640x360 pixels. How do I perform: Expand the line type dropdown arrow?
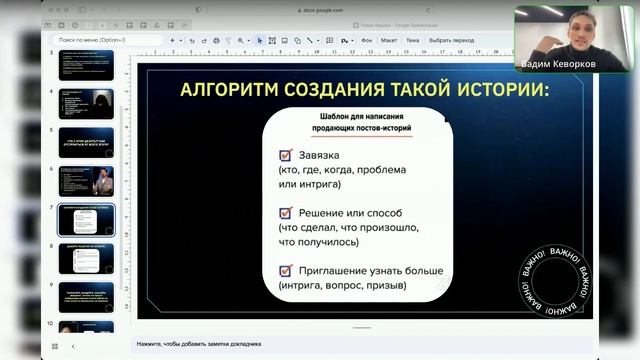318,41
